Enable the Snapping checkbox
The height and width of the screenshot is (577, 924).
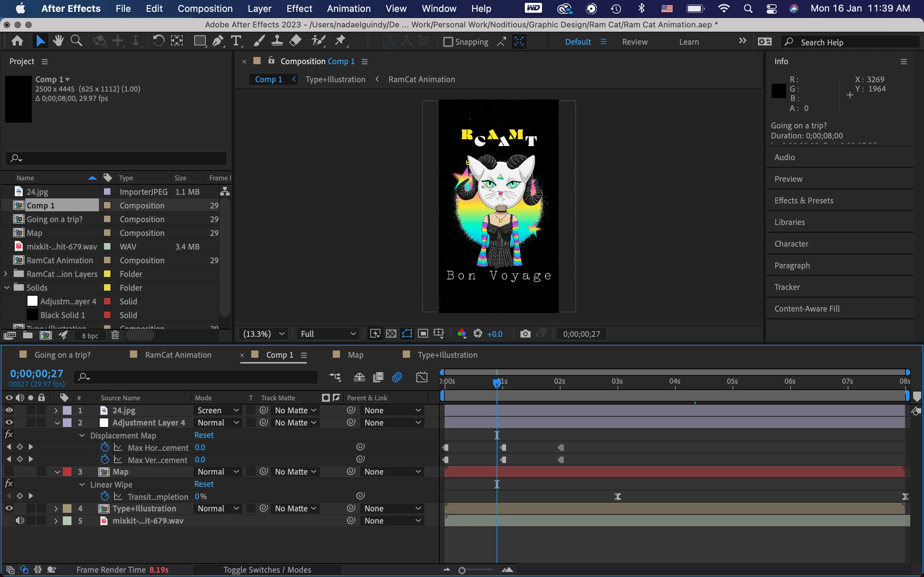[x=448, y=41]
